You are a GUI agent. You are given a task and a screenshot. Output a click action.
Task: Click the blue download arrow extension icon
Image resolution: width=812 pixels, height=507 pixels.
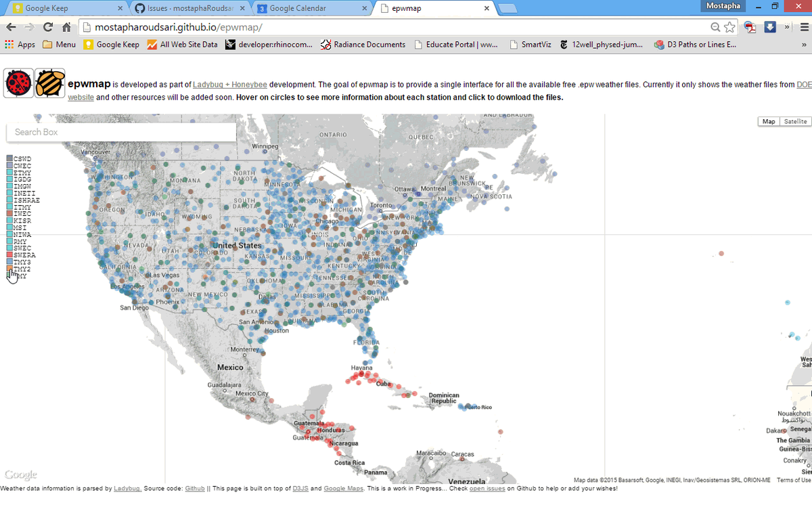pos(770,28)
